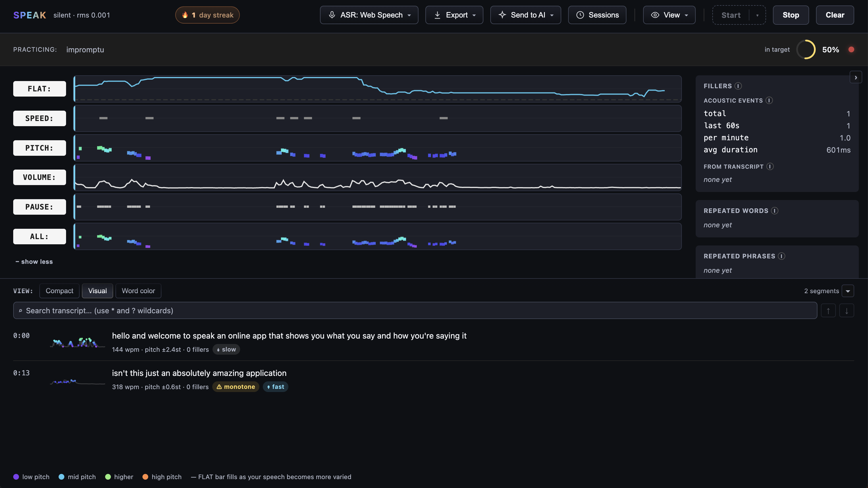This screenshot has height=488, width=868.
Task: Open the segments dropdown arrow
Action: 847,291
